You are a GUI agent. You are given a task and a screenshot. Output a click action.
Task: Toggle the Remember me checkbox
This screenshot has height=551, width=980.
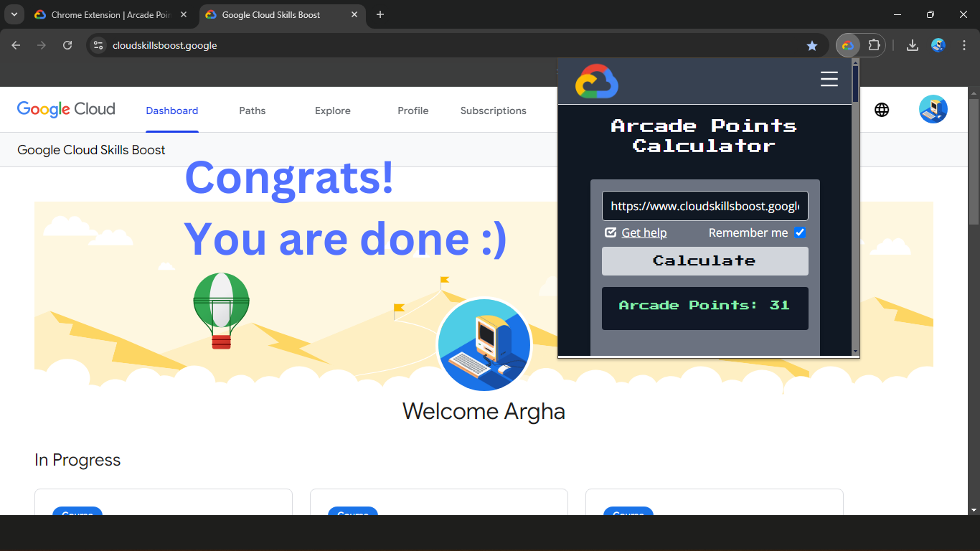(x=800, y=232)
